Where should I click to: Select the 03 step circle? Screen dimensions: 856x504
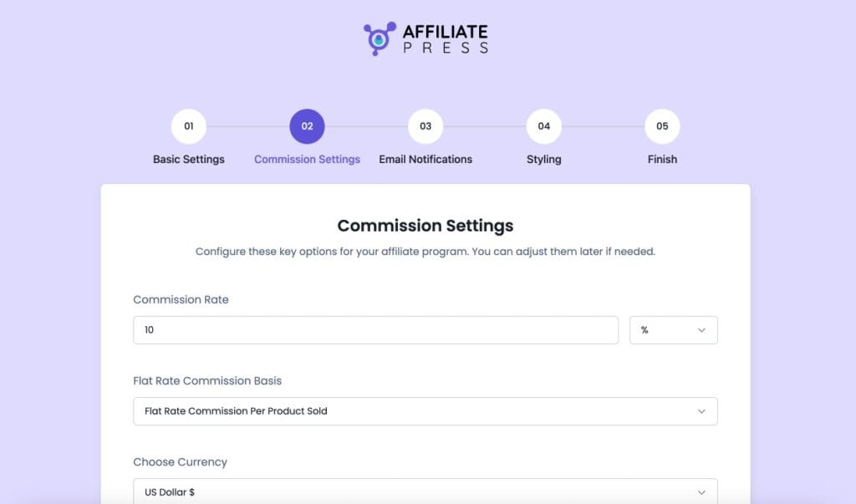click(425, 125)
